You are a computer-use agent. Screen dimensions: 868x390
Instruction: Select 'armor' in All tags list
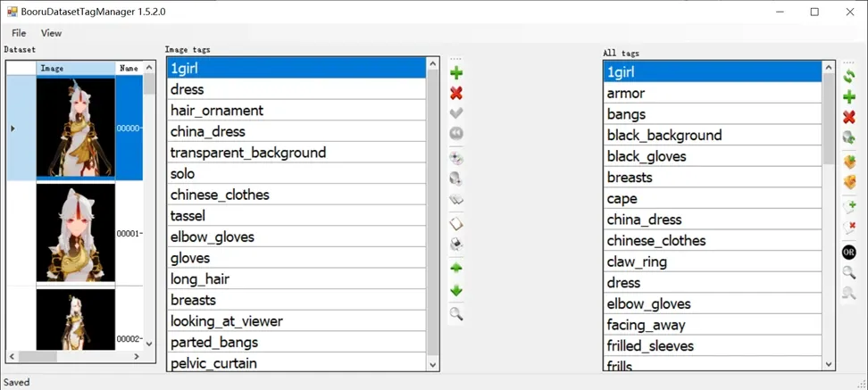713,93
